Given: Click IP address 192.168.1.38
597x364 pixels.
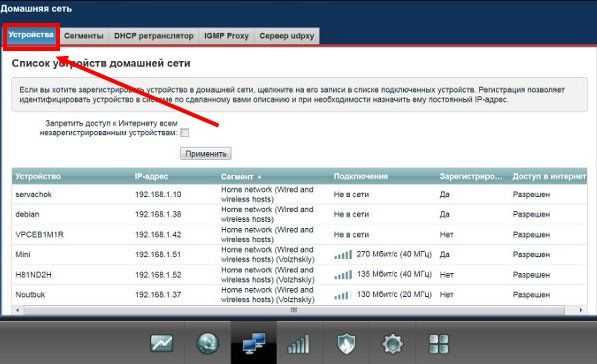Looking at the screenshot, I should pos(158,214).
